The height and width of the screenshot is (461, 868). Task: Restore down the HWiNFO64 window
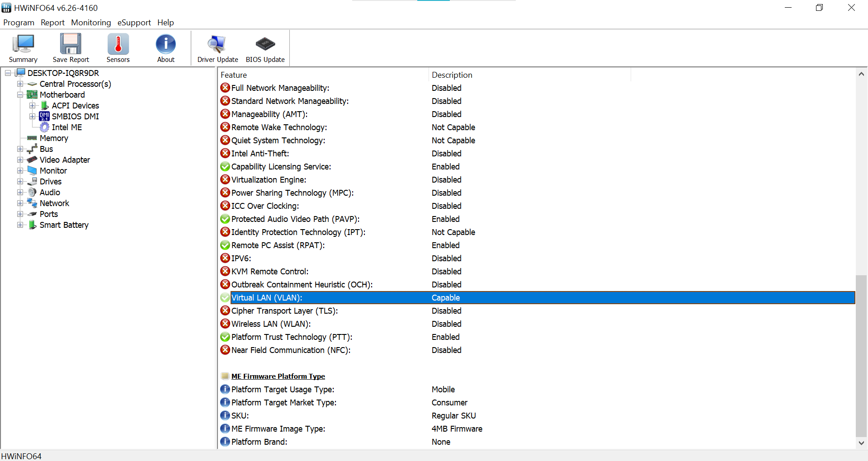819,8
